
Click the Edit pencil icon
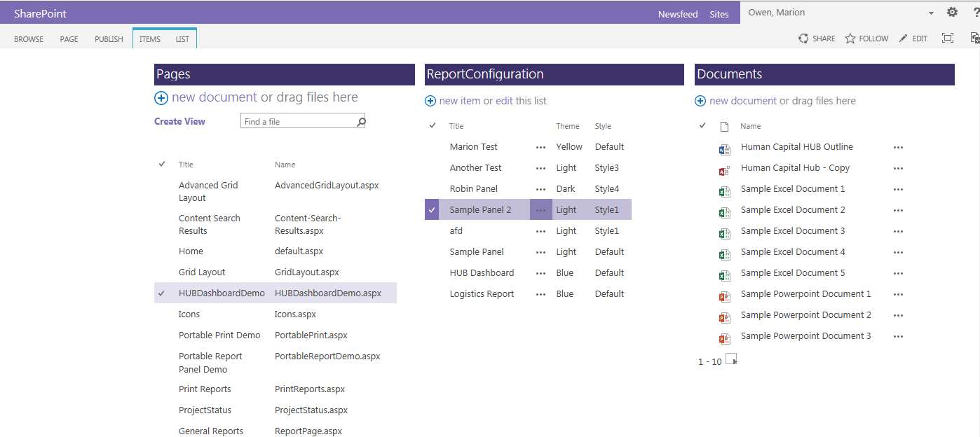(903, 39)
